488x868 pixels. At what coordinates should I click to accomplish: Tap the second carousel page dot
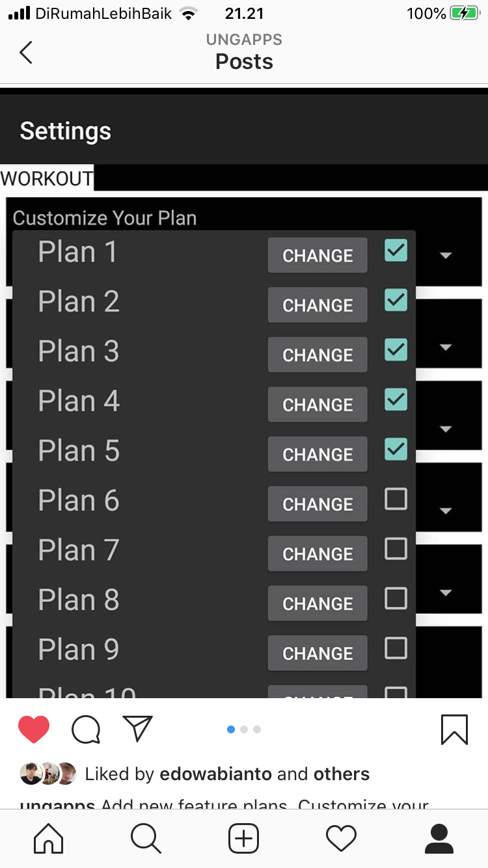(244, 729)
